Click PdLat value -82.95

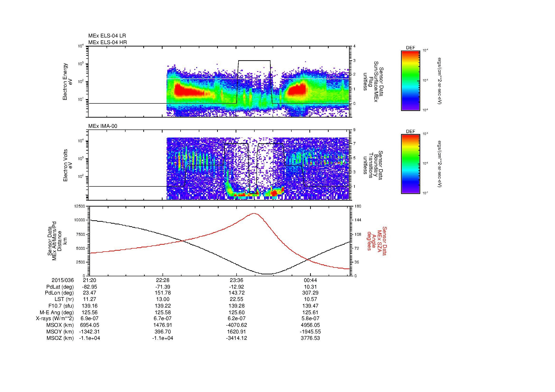pos(89,287)
